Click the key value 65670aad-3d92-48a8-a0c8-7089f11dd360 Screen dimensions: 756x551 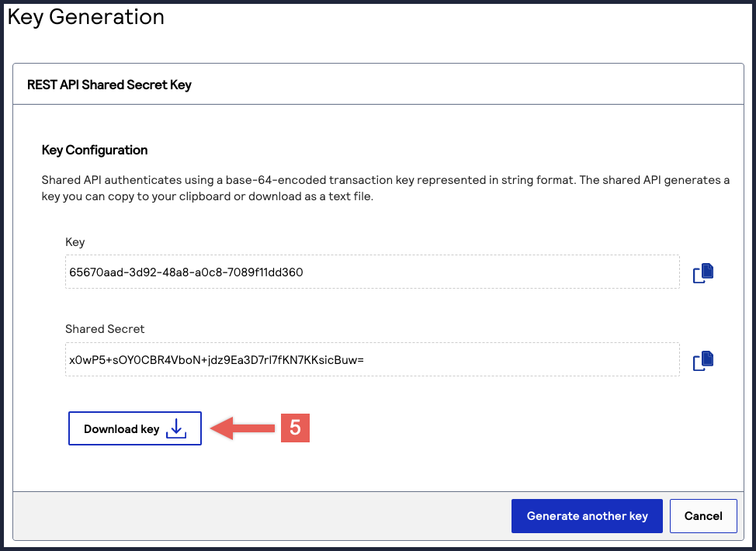click(186, 272)
